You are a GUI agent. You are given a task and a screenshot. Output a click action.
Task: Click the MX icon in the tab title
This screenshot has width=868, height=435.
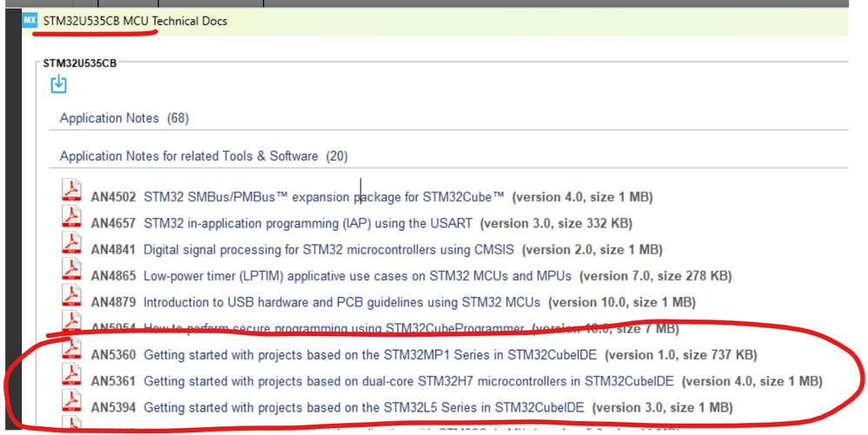(x=30, y=21)
